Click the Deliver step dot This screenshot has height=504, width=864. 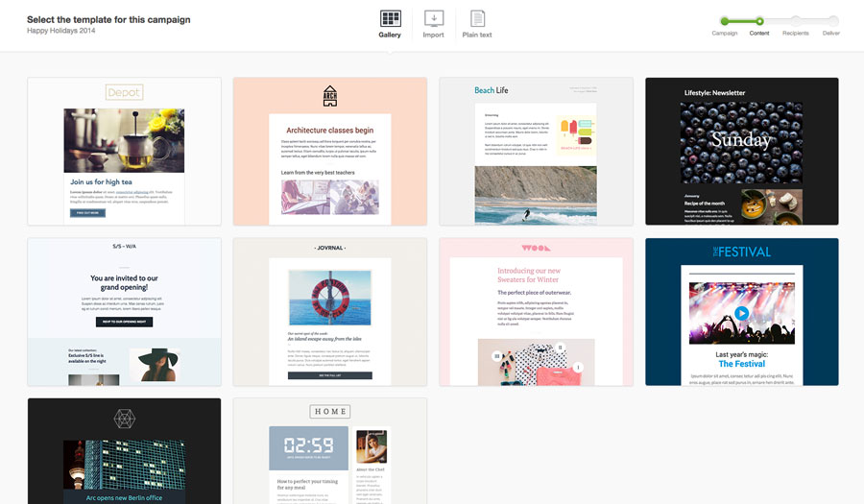(x=833, y=21)
